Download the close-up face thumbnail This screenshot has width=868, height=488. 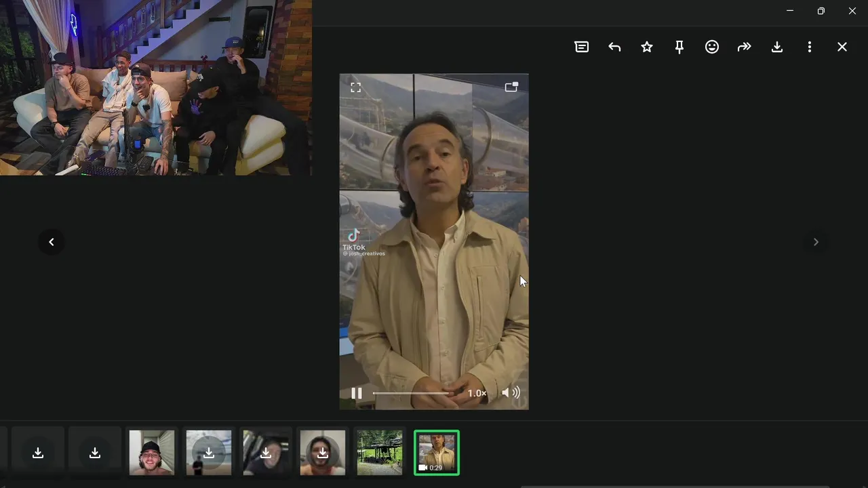pyautogui.click(x=323, y=452)
